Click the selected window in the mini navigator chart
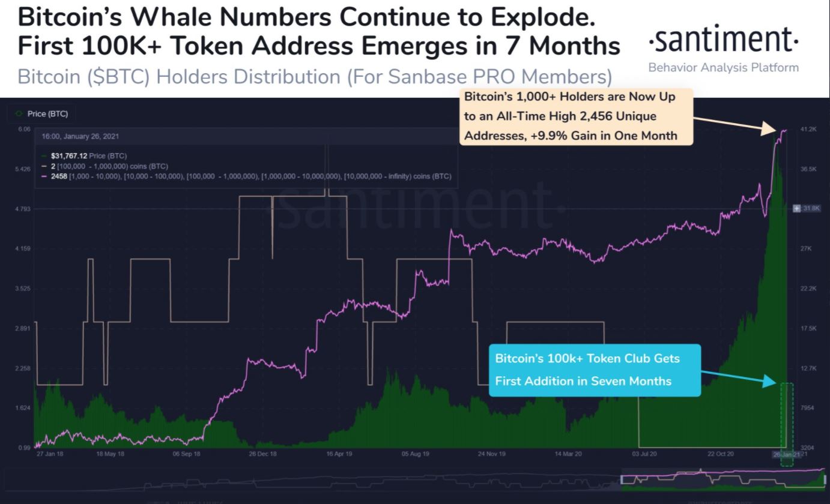 [x=724, y=479]
